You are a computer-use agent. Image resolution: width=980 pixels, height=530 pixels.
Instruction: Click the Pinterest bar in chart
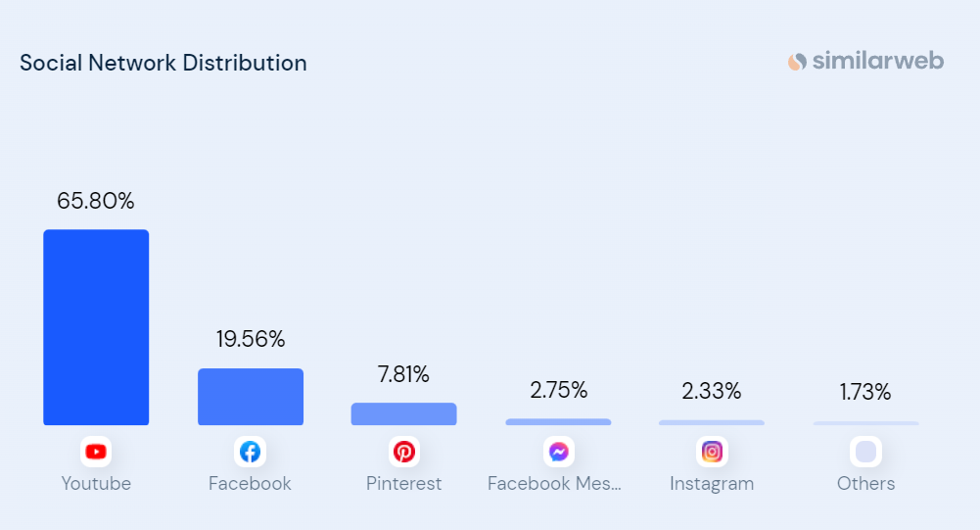pos(404,414)
